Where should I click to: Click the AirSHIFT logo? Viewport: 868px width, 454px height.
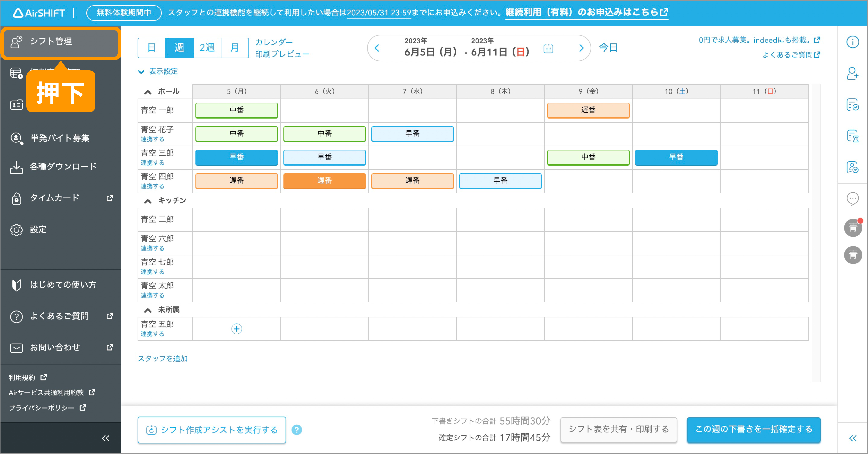coord(39,13)
